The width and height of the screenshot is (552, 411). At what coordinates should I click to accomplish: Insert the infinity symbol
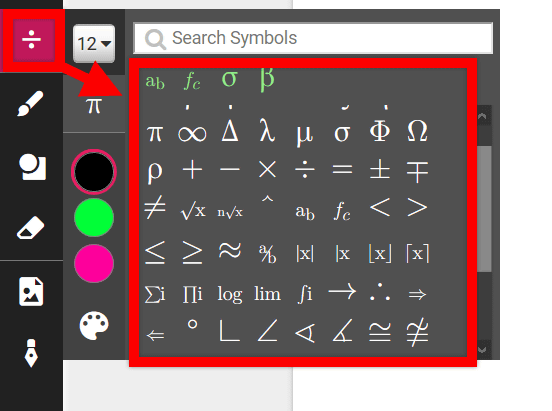[x=192, y=134]
